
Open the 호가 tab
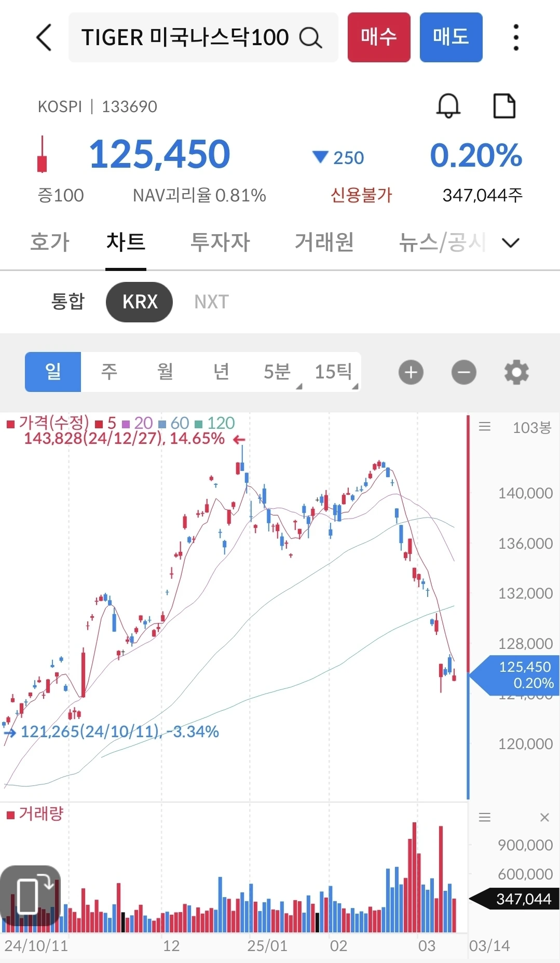50,242
